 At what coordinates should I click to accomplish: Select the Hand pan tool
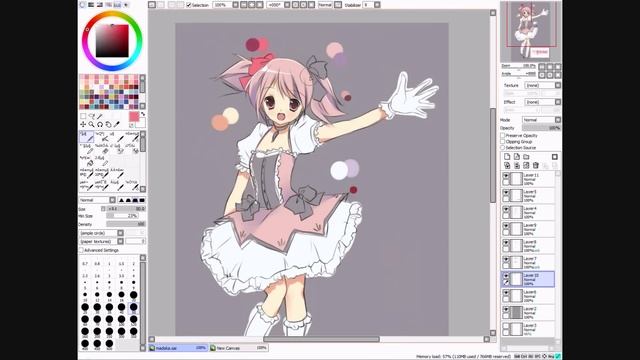(x=109, y=124)
